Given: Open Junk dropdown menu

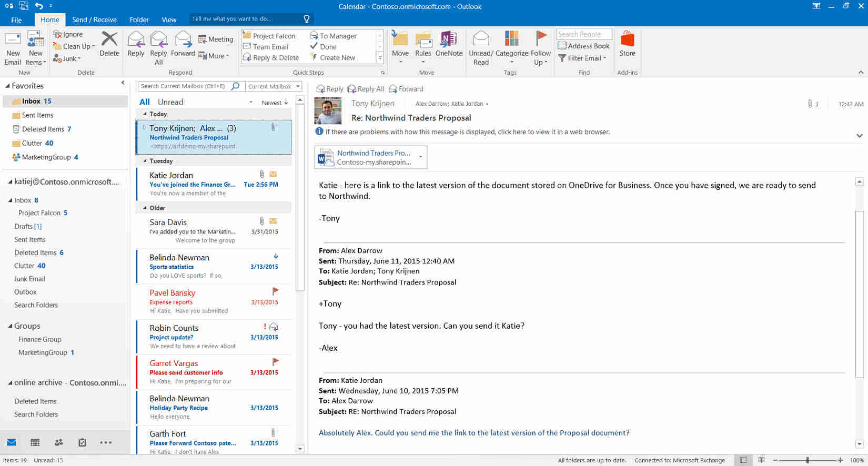Looking at the screenshot, I should (x=67, y=58).
